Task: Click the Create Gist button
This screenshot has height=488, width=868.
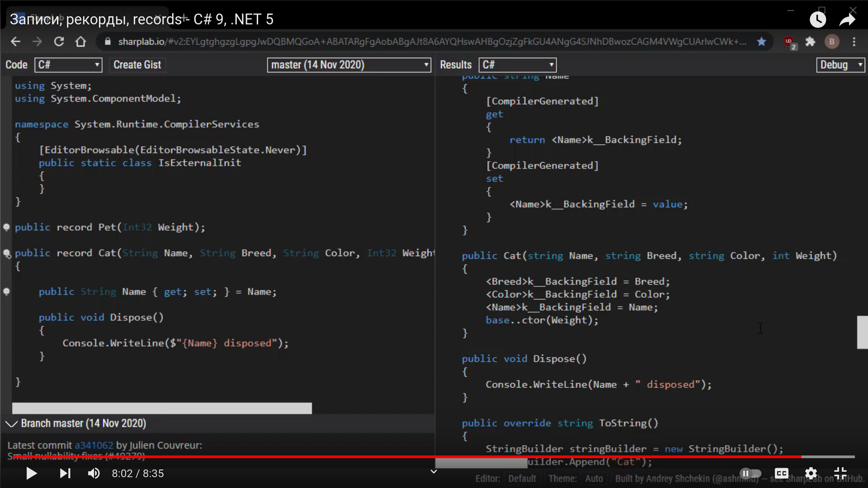Action: [x=137, y=65]
